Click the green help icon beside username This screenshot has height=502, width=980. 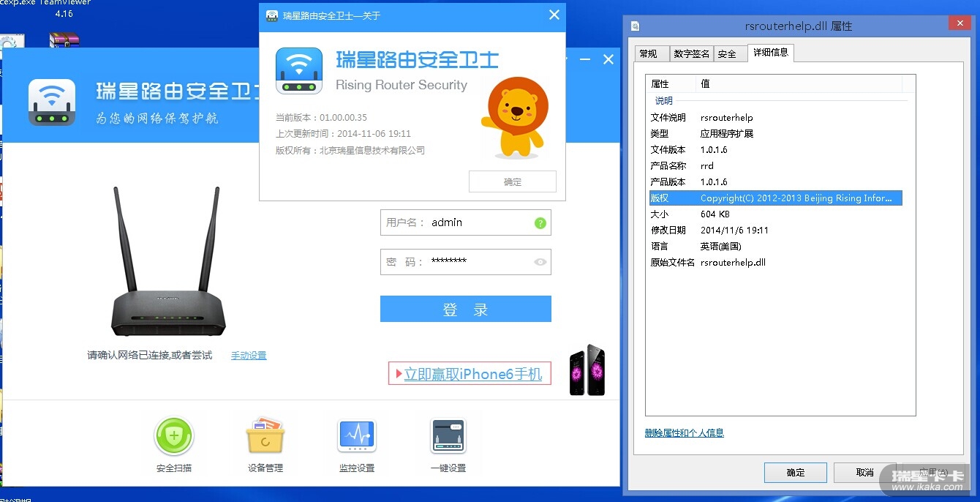(x=540, y=223)
